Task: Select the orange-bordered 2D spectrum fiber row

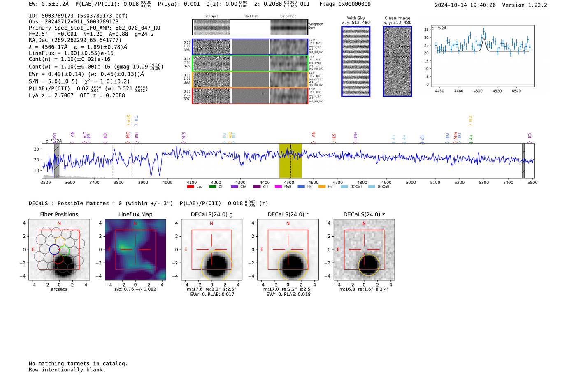Action: point(250,79)
